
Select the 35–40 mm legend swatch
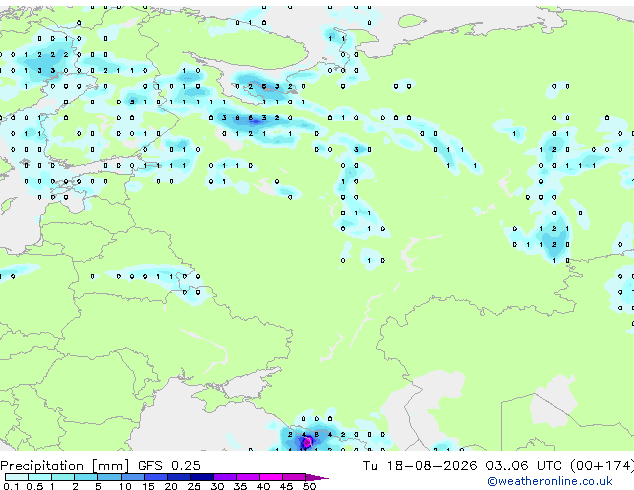247,477
